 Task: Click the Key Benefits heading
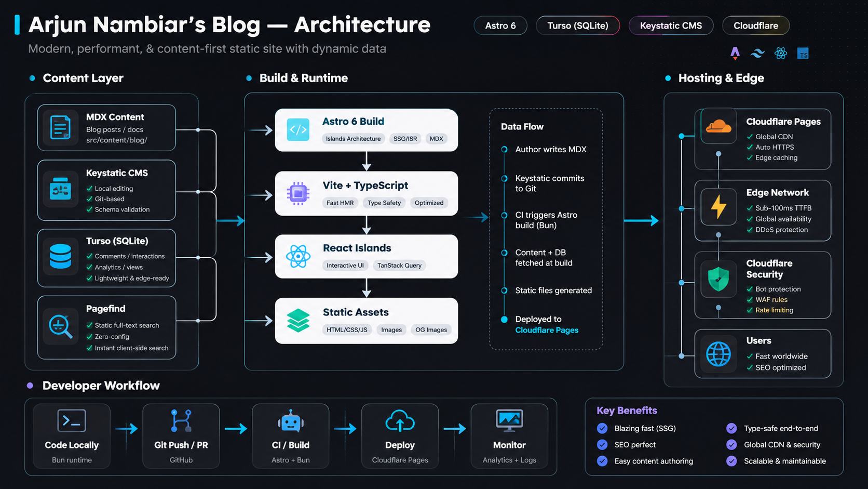pyautogui.click(x=627, y=411)
